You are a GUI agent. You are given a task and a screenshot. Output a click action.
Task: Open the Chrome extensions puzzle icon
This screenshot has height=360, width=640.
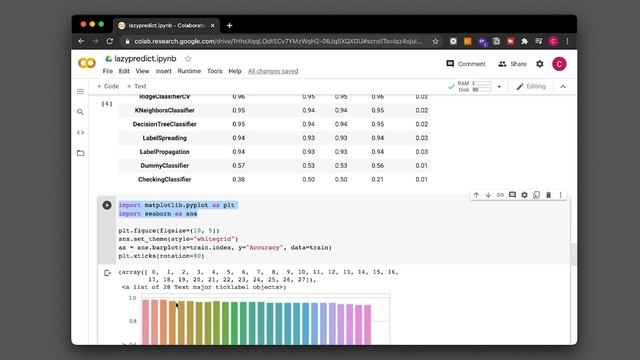(x=524, y=41)
